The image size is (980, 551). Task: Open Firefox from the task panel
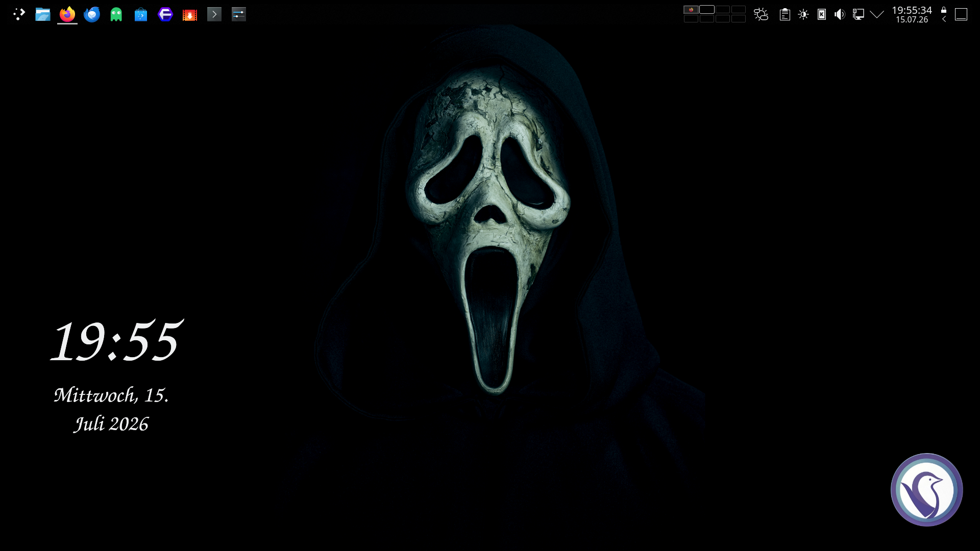tap(67, 14)
